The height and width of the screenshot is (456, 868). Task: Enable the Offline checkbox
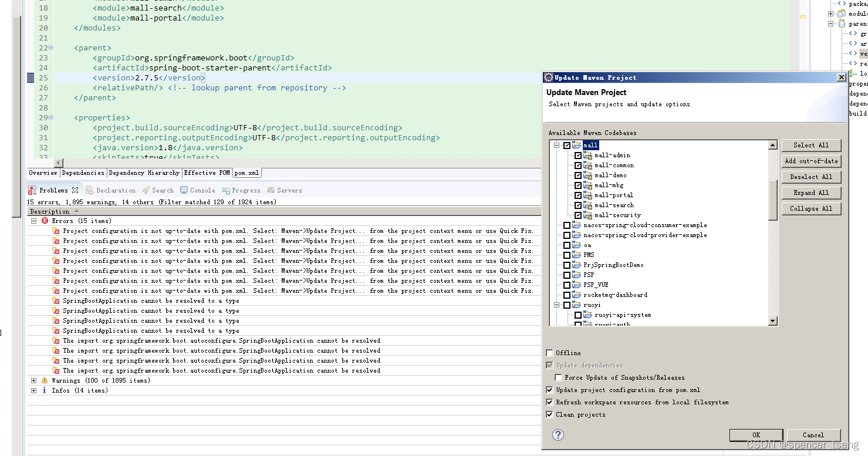[x=550, y=353]
